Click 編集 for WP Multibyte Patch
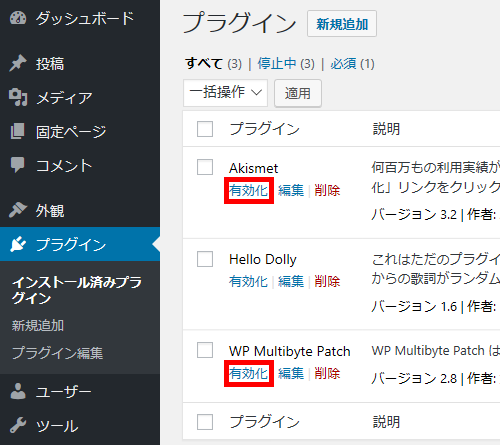The height and width of the screenshot is (445, 500). tap(291, 373)
